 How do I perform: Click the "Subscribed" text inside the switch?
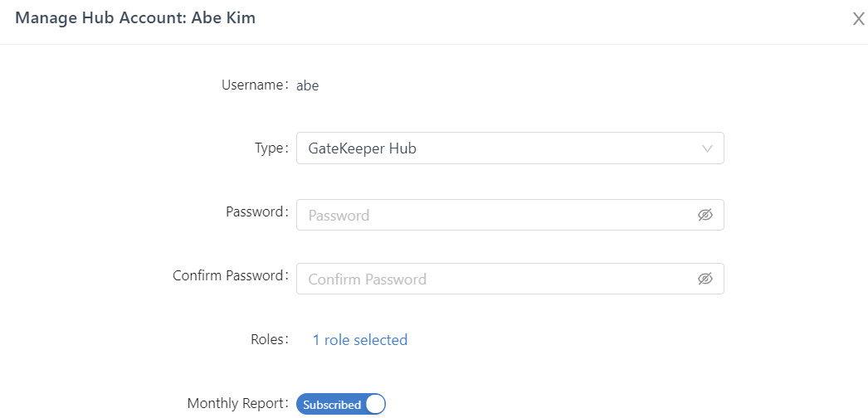pyautogui.click(x=332, y=405)
